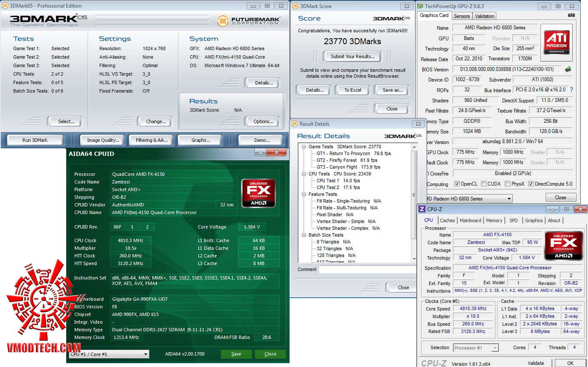Collapse the Game Tests tree node
Screen dimensions: 588x367
304,147
